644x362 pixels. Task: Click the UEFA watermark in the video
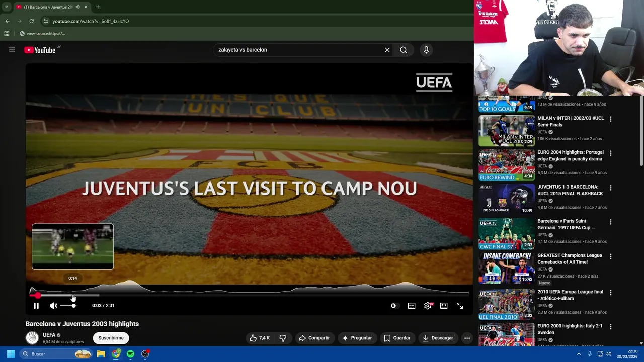pyautogui.click(x=434, y=82)
